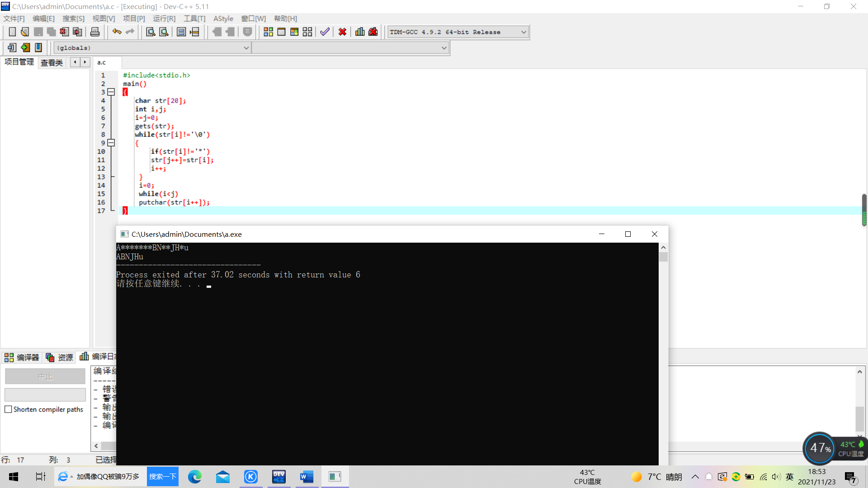Click the Toggle Bookmark blue icon
Viewport: 868px width, 488px height.
click(38, 47)
